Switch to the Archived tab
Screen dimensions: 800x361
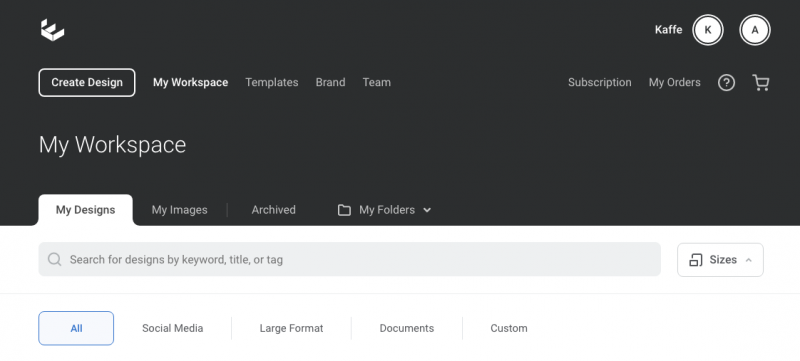pyautogui.click(x=273, y=210)
